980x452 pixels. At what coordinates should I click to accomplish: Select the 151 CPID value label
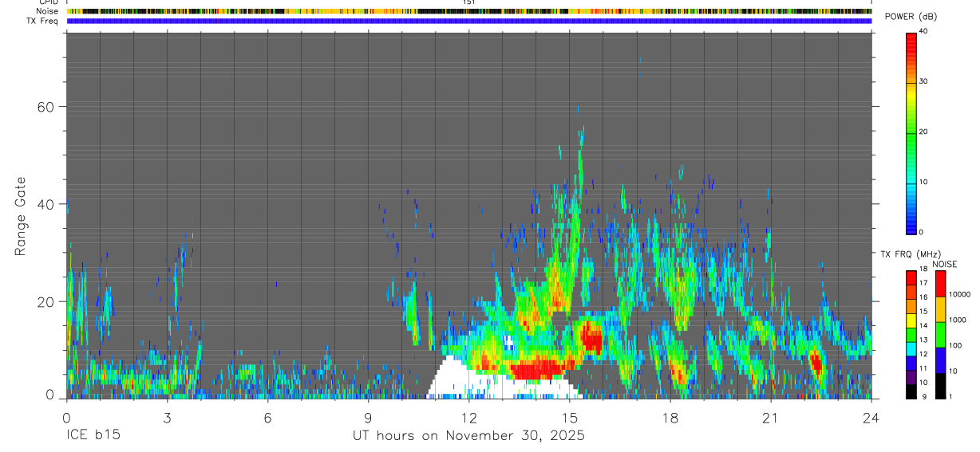coord(469,2)
